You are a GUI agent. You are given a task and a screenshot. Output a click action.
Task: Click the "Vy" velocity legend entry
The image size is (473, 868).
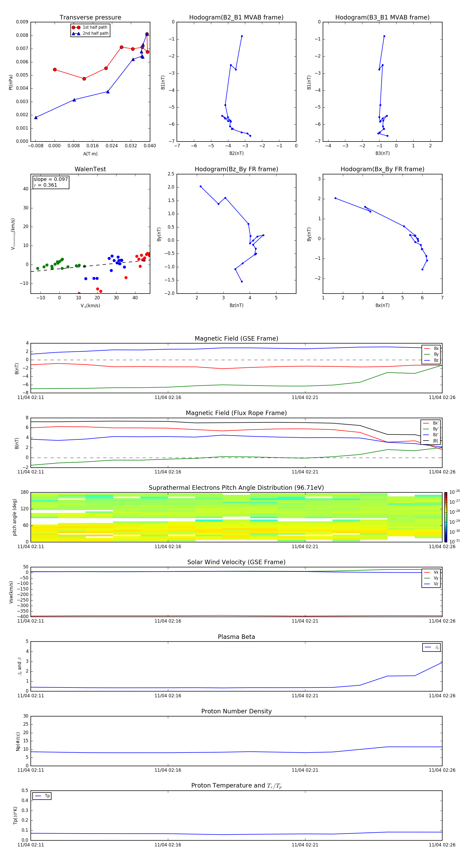(x=431, y=578)
